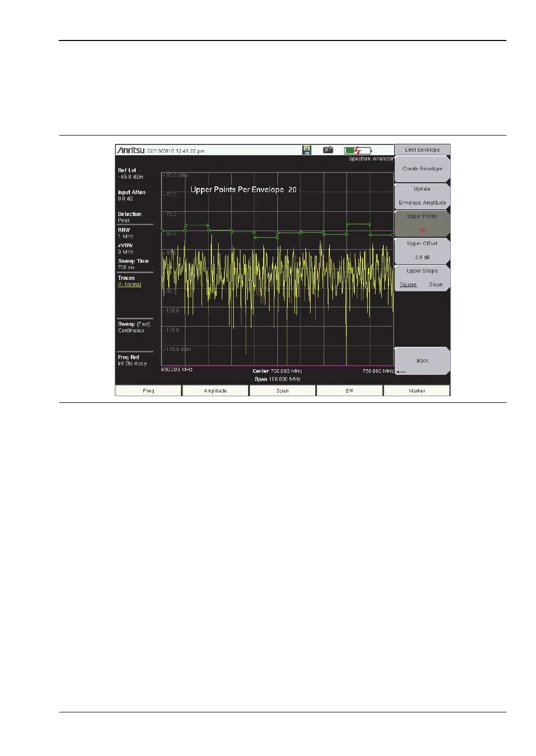536x756 pixels.
Task: Choose the Slope upper shape option
Action: (x=436, y=285)
